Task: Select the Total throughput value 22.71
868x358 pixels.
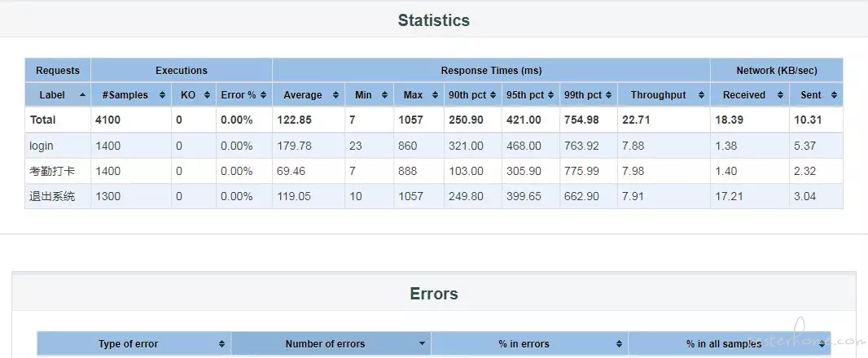Action: point(636,120)
